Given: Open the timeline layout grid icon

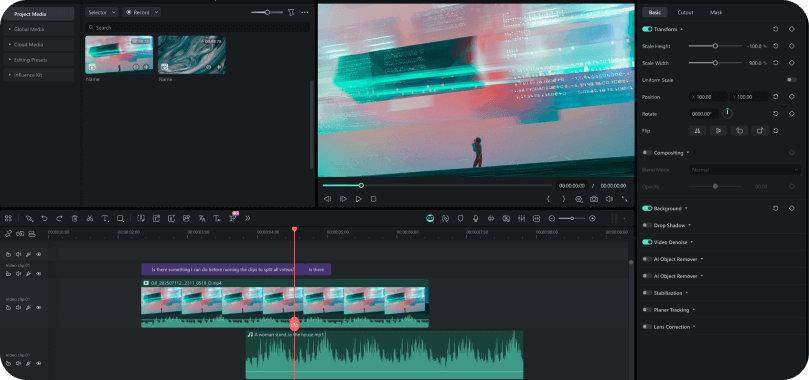Looking at the screenshot, I should pyautogui.click(x=8, y=219).
